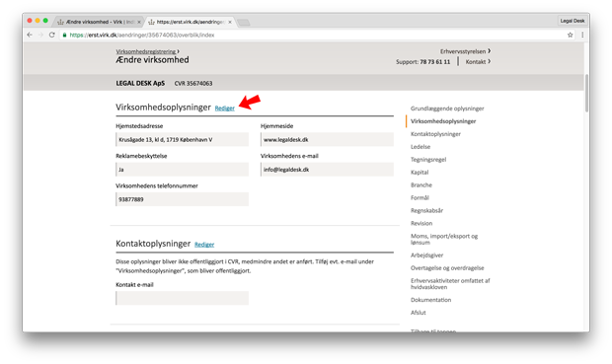The width and height of the screenshot is (612, 364).
Task: Click the Legal Desk profile button
Action: point(573,21)
